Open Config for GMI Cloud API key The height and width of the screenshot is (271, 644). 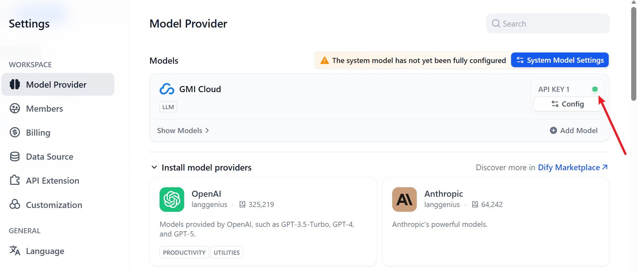(567, 104)
